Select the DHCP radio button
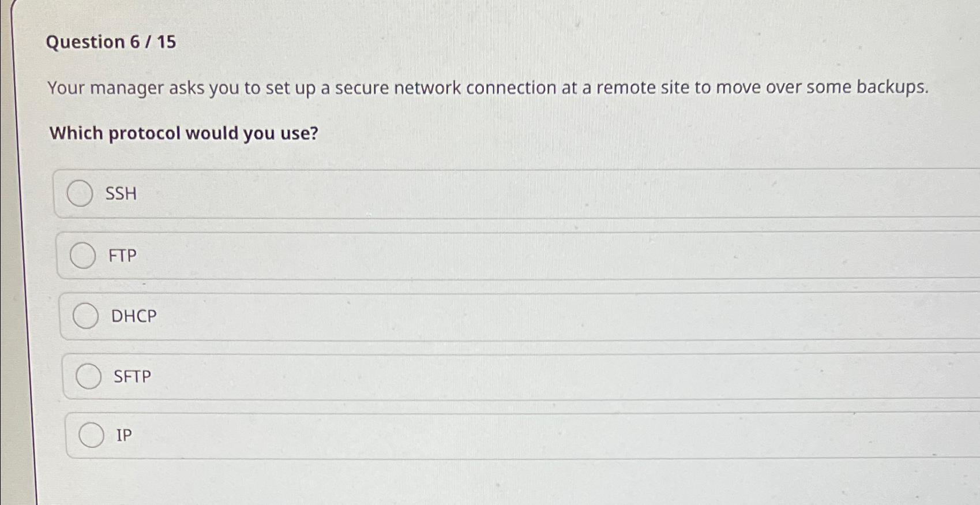 coord(87,316)
